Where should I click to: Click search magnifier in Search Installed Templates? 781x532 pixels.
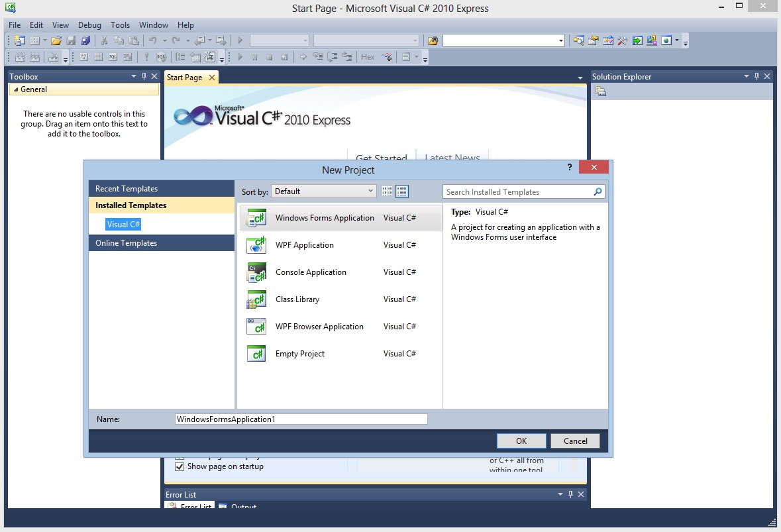[x=598, y=191]
